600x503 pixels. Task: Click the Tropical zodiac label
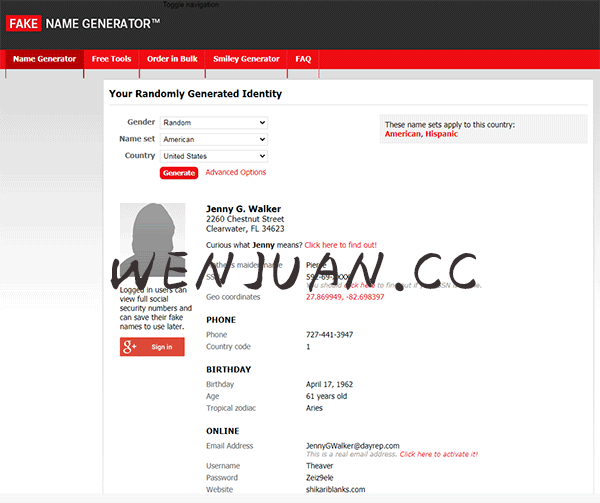[x=231, y=408]
